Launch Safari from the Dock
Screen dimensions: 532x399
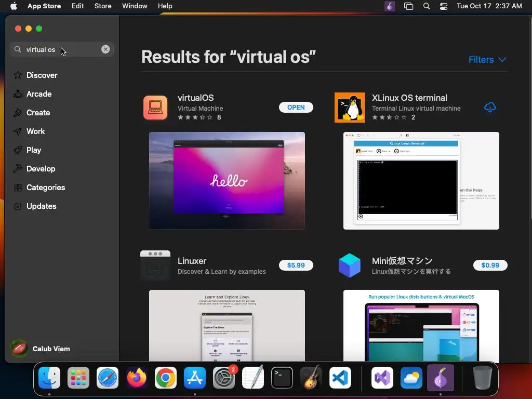click(108, 378)
